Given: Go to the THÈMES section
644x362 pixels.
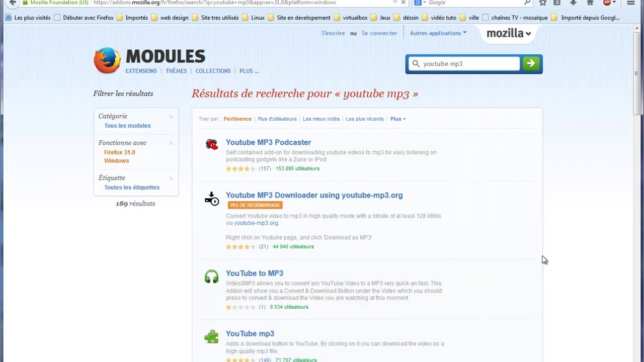Looking at the screenshot, I should tap(176, 71).
